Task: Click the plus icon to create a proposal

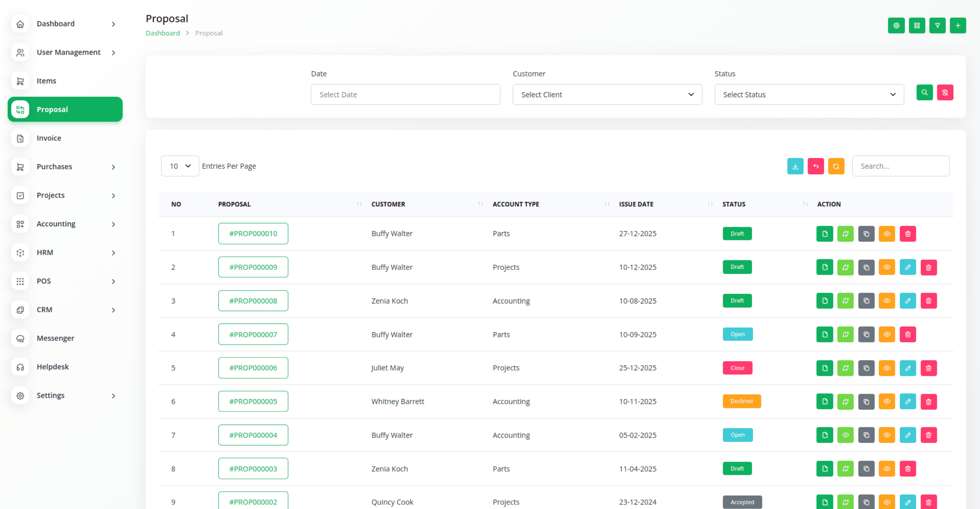Action: (958, 25)
